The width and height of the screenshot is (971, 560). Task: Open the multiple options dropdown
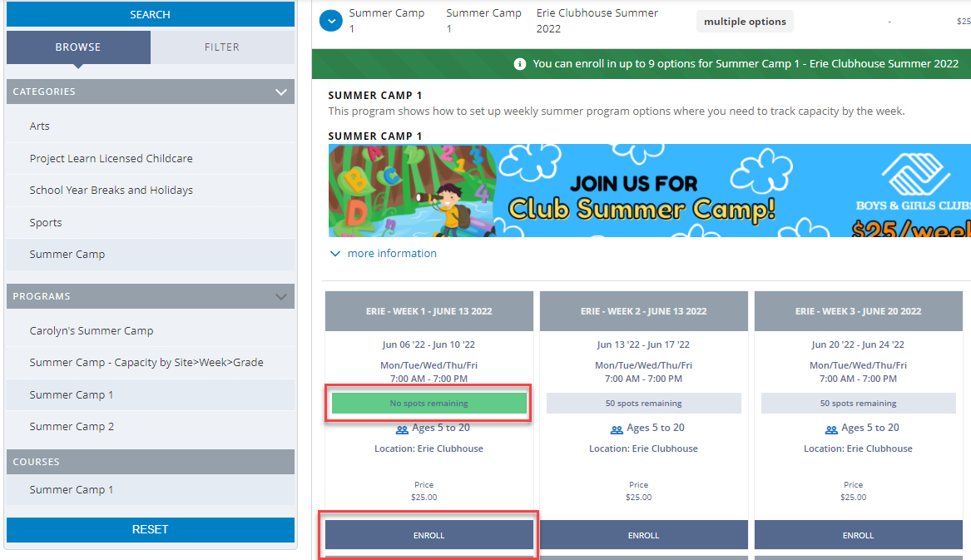745,21
